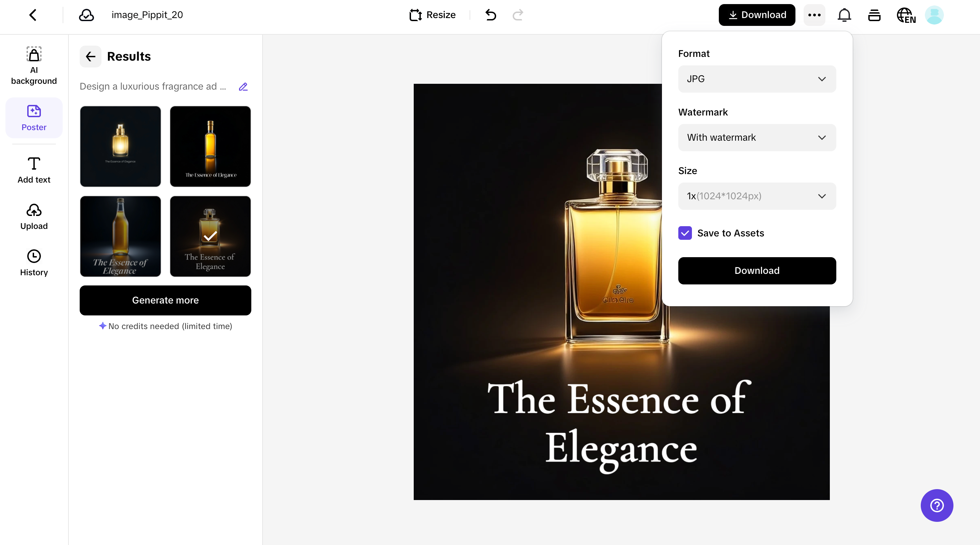Open the help question mark button
The image size is (980, 545).
[937, 505]
